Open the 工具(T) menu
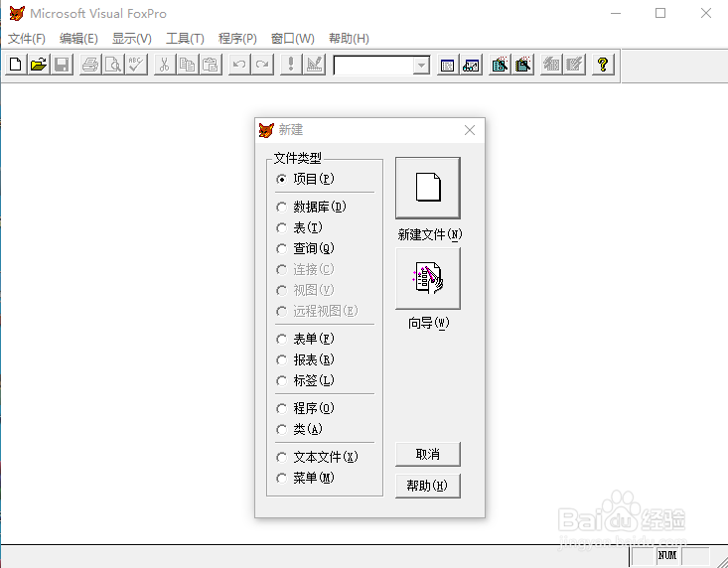 (185, 39)
